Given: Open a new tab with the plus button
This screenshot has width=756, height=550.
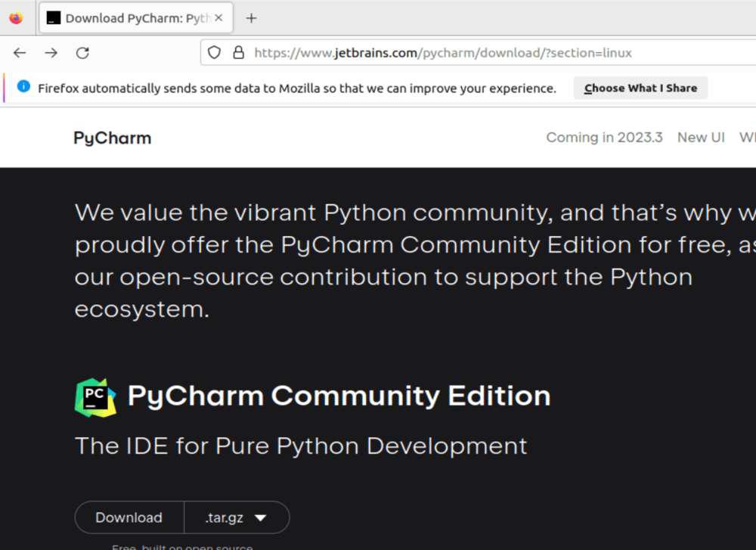Looking at the screenshot, I should [252, 18].
